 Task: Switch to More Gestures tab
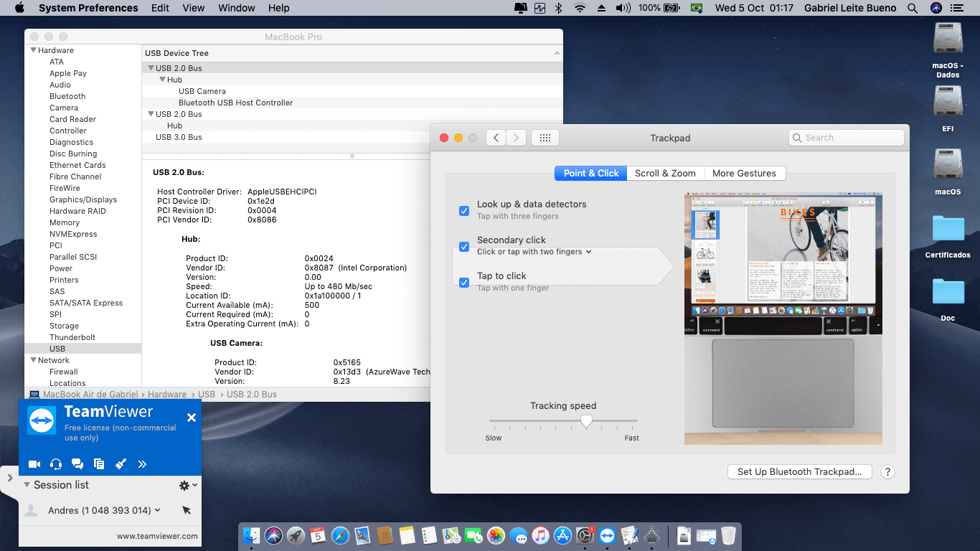[x=744, y=173]
